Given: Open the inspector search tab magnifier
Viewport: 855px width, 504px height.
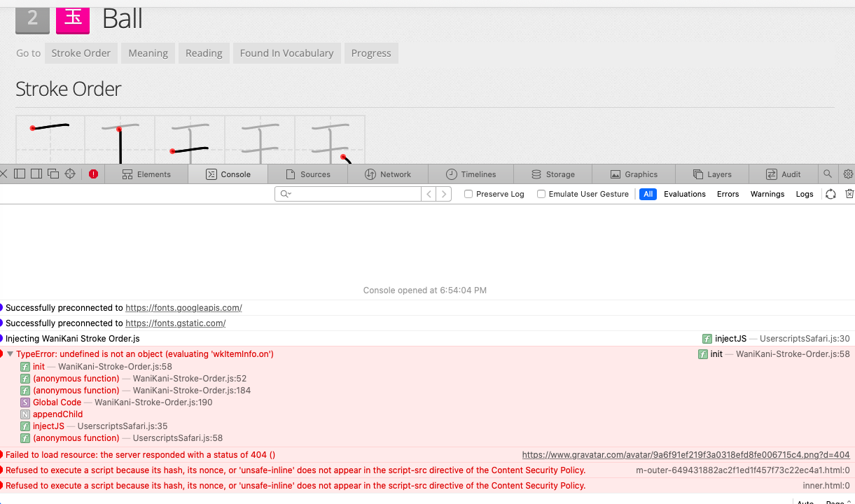Looking at the screenshot, I should [828, 174].
